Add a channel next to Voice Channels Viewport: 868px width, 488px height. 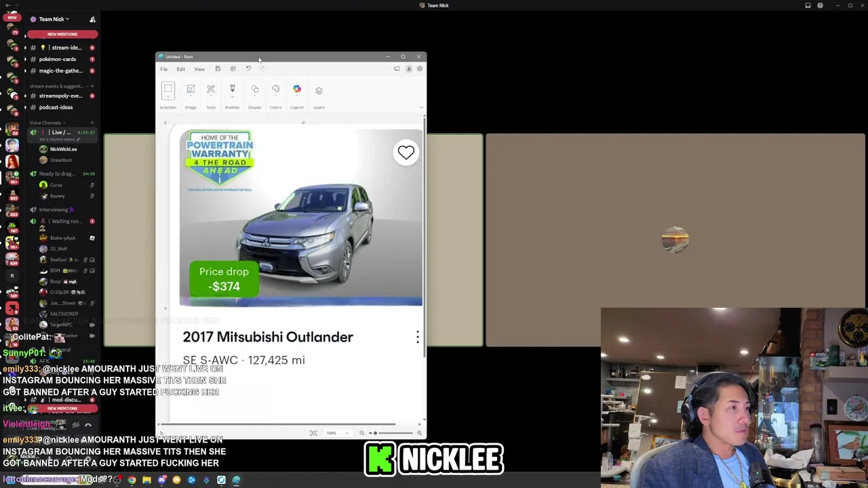click(92, 123)
